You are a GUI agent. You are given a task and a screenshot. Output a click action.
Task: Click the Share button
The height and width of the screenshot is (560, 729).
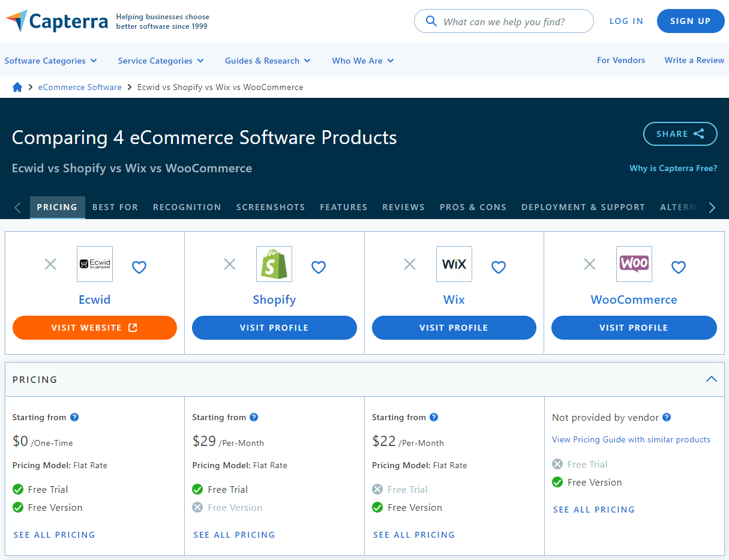[x=680, y=134]
